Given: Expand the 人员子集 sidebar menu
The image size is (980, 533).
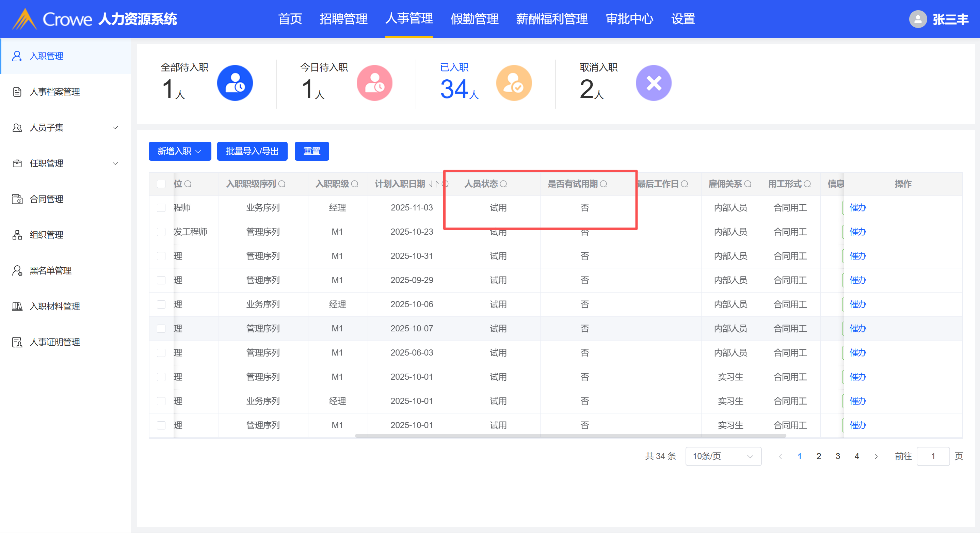Looking at the screenshot, I should tap(65, 127).
